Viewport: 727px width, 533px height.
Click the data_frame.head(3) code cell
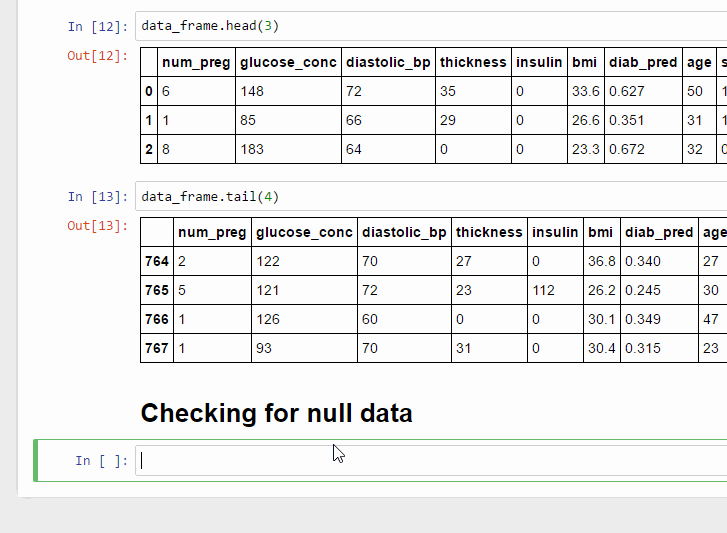coord(431,26)
